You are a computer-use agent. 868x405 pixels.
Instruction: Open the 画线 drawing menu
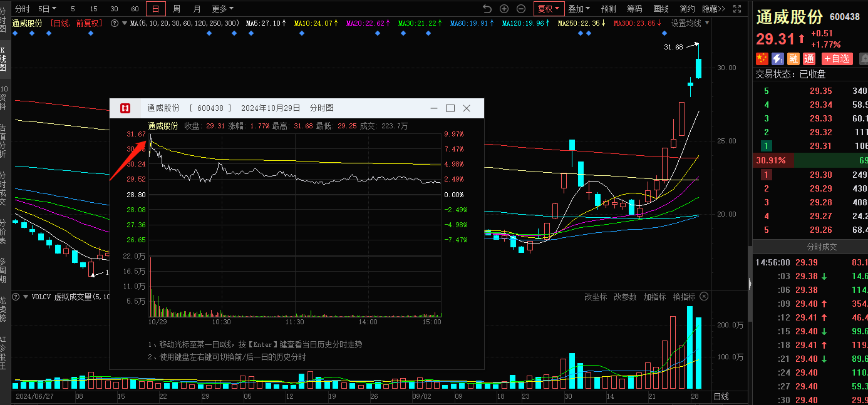pos(661,9)
